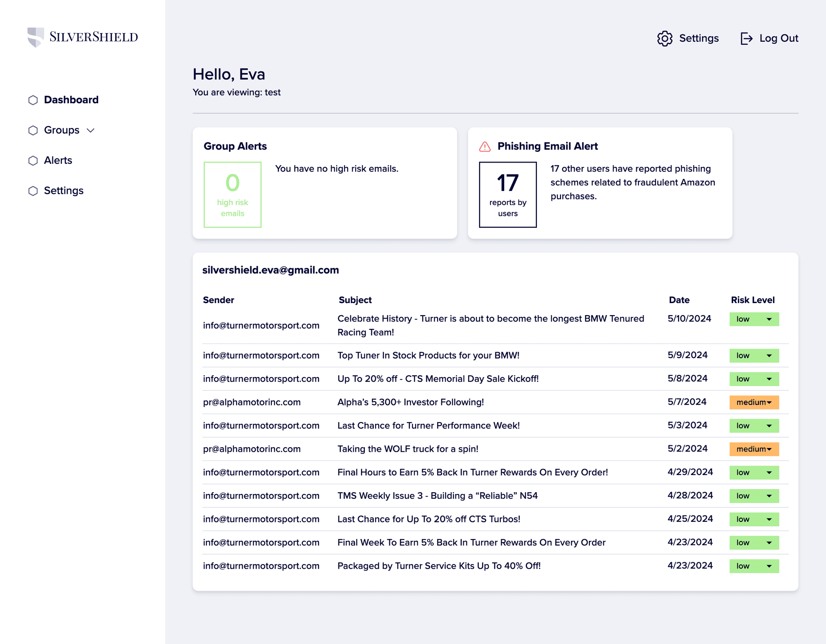
Task: Click the phishing warning triangle icon
Action: 485,147
